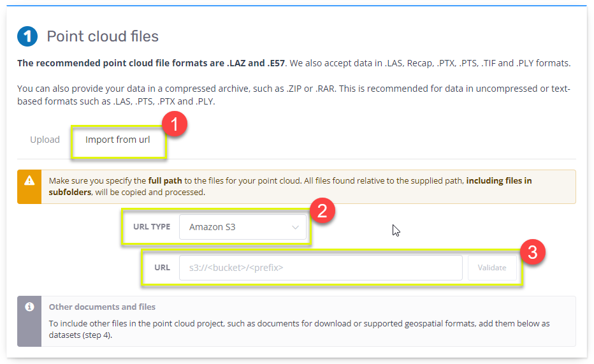This screenshot has height=364, width=594.
Task: Click the Point cloud files heading
Action: coord(103,36)
